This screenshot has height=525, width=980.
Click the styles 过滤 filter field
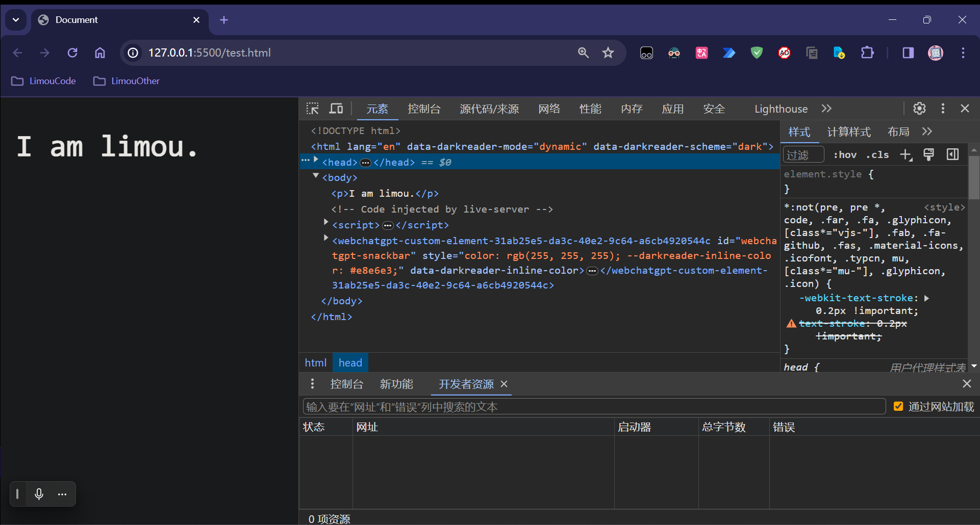coord(803,155)
